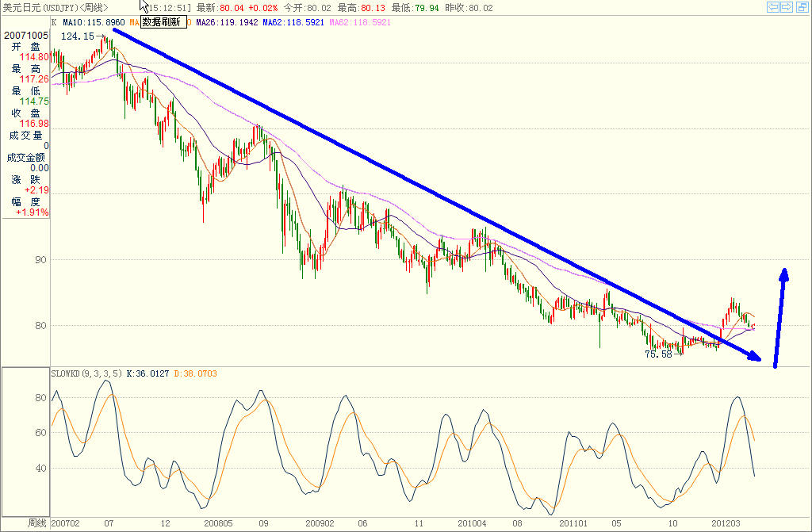Viewport: 812px width, 532px height.
Task: Click the D:38.0703 indicator value
Action: (195, 373)
